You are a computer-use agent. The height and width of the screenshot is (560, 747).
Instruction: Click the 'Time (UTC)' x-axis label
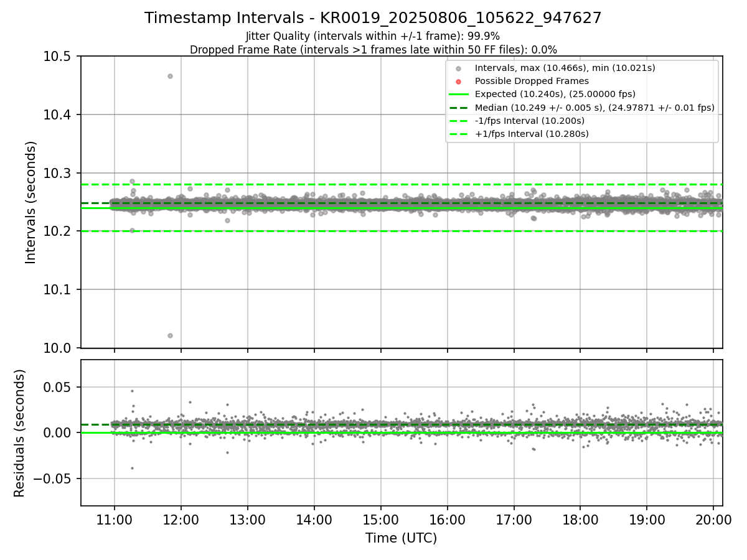[401, 538]
